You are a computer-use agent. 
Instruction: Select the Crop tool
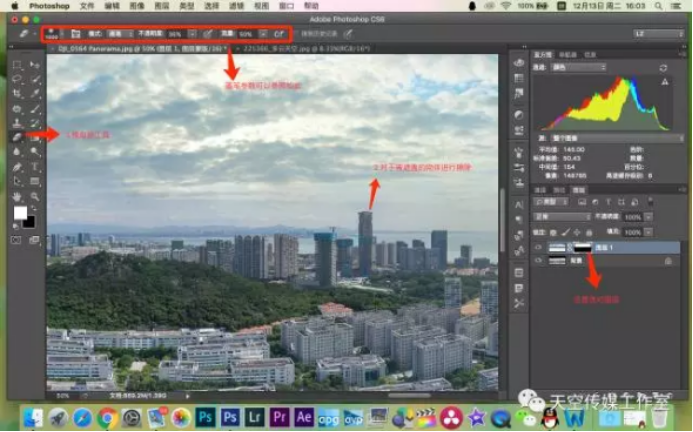(17, 94)
